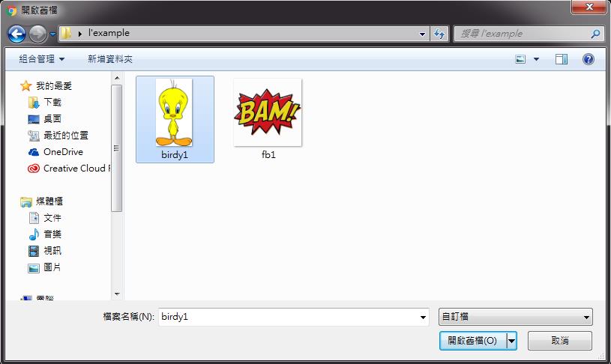Open 桌面 in the sidebar
Image resolution: width=611 pixels, height=364 pixels.
[52, 119]
